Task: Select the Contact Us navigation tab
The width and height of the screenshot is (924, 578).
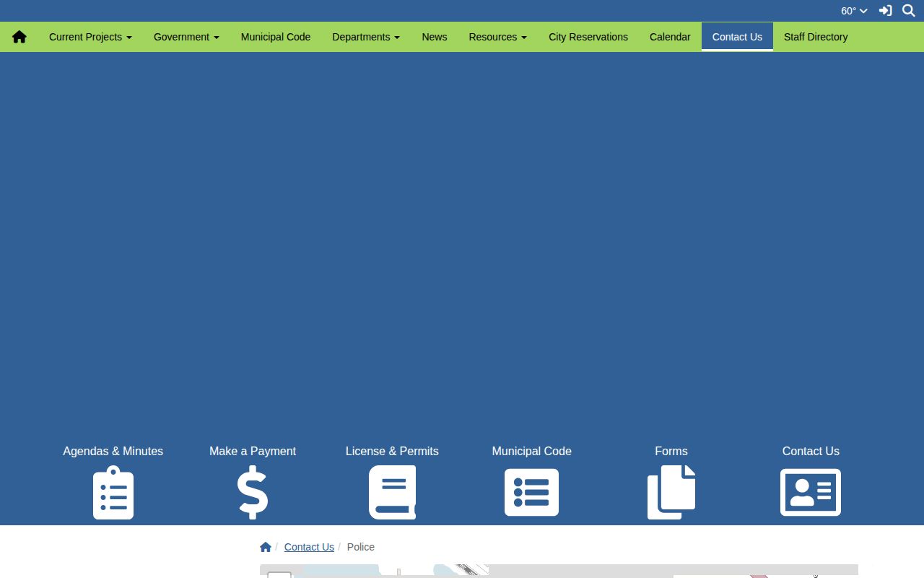Action: tap(737, 37)
